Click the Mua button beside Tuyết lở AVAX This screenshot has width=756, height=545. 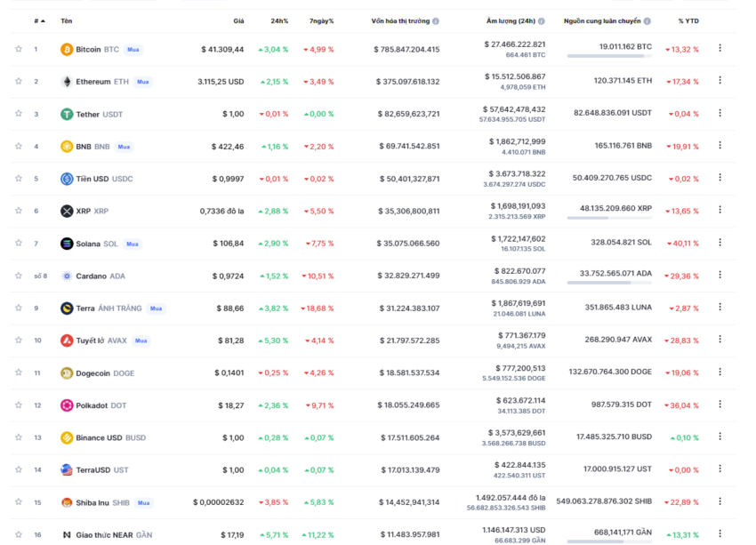[141, 341]
